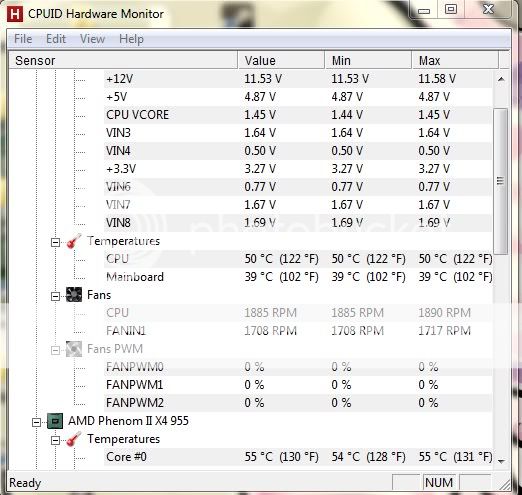Open the Help menu

point(131,39)
